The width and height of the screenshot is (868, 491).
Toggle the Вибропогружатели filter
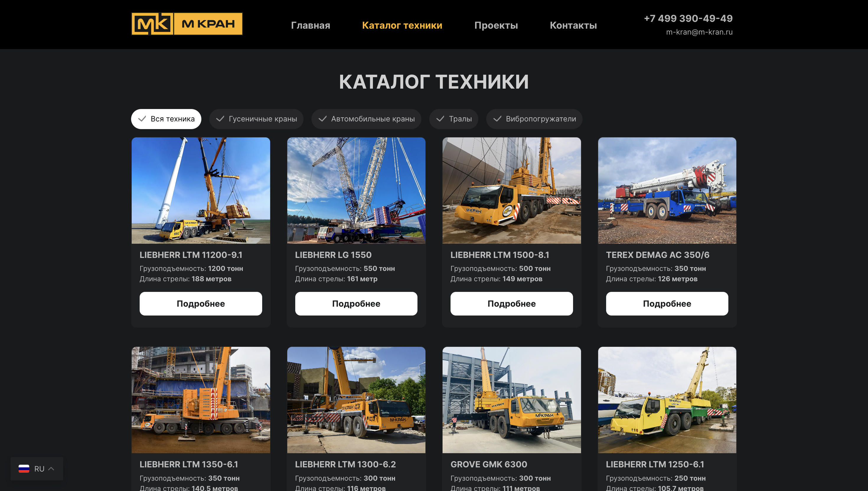point(534,119)
